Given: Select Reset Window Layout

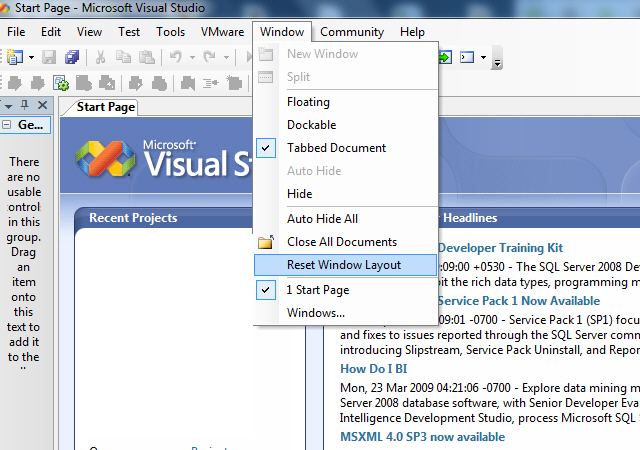Looking at the screenshot, I should click(x=346, y=265).
